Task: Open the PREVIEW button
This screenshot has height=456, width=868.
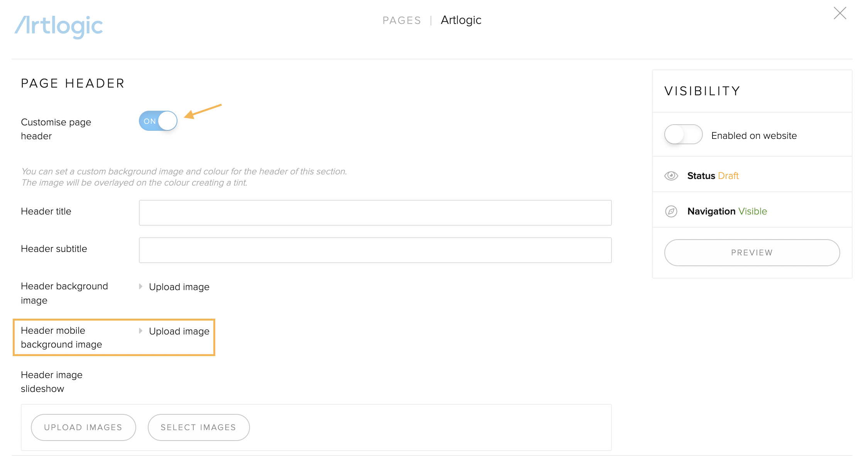Action: (752, 253)
